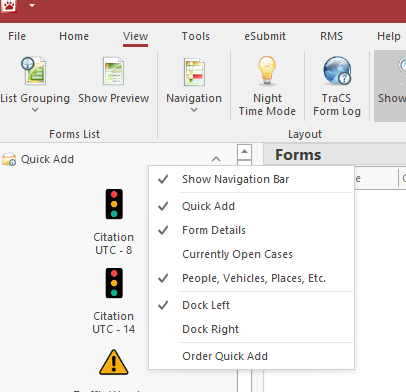Open the quick access toolbar dropdown arrow
The width and height of the screenshot is (406, 392).
[x=32, y=5]
